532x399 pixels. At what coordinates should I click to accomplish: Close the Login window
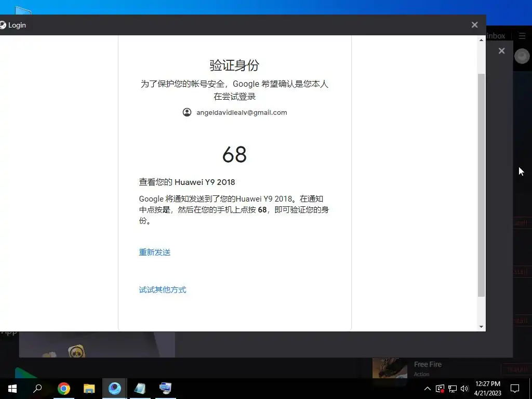point(474,25)
